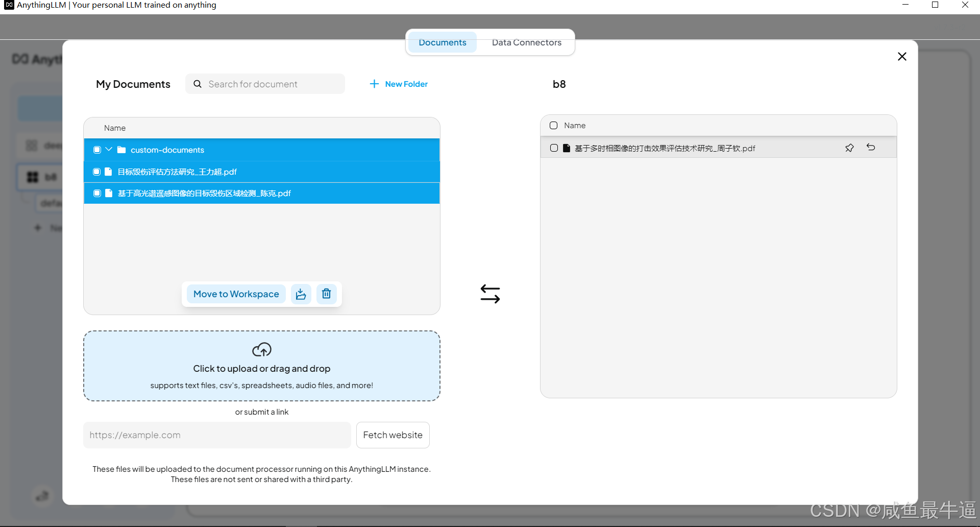Pin the 周子钦.pdf document to workspace
The image size is (980, 527).
click(849, 148)
